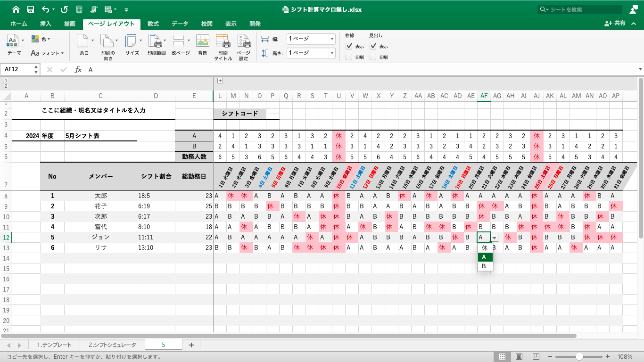
Task: Open the 改ページ breaks tool
Action: click(180, 46)
